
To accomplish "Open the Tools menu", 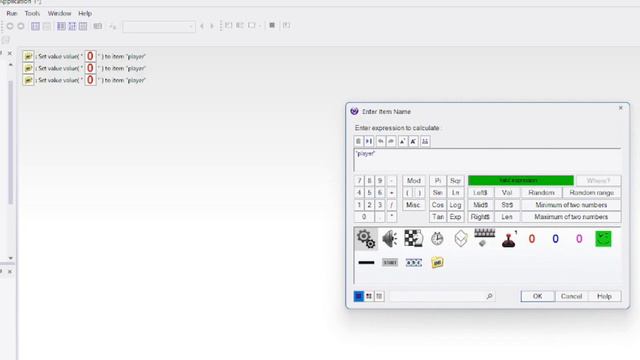I will [32, 13].
